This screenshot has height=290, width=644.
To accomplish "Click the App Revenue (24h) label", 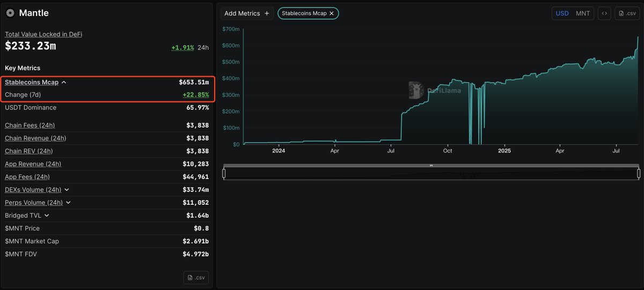I will (x=33, y=164).
